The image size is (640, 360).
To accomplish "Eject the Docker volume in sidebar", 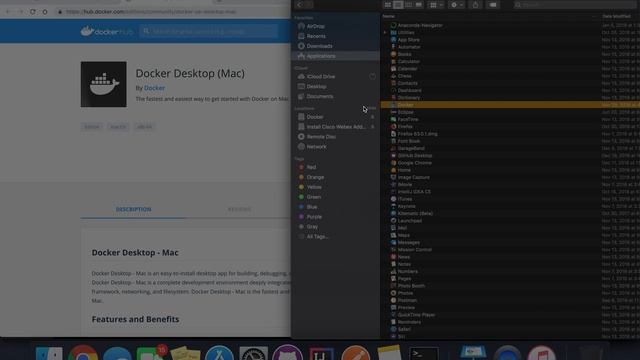I will pyautogui.click(x=372, y=117).
